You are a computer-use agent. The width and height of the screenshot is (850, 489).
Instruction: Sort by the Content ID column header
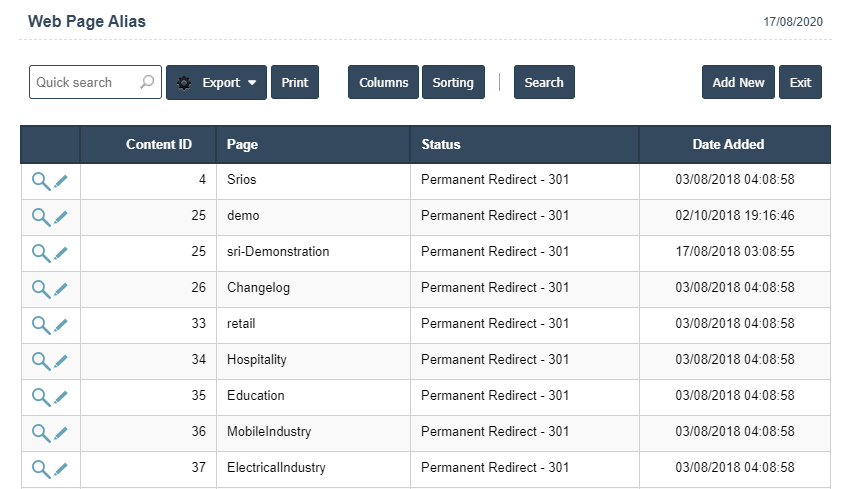(x=158, y=145)
